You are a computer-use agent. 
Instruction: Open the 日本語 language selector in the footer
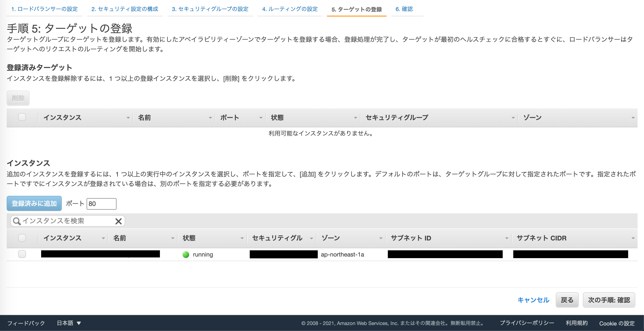tap(68, 323)
